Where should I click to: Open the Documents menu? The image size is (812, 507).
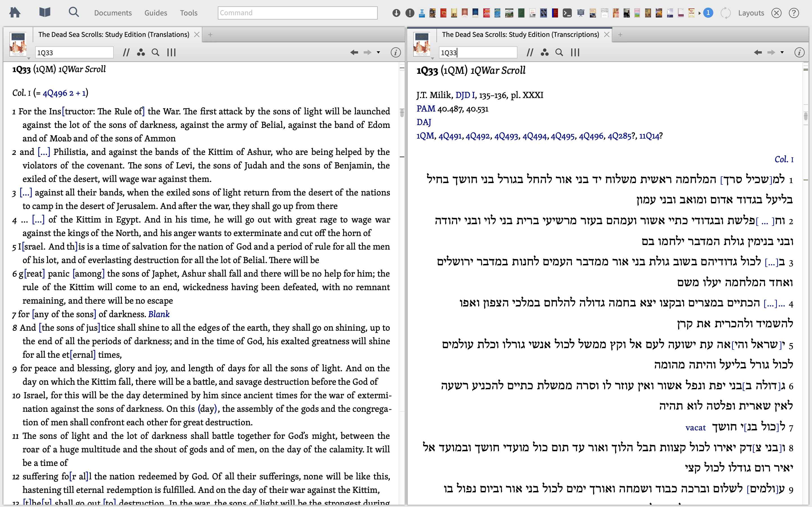[113, 13]
